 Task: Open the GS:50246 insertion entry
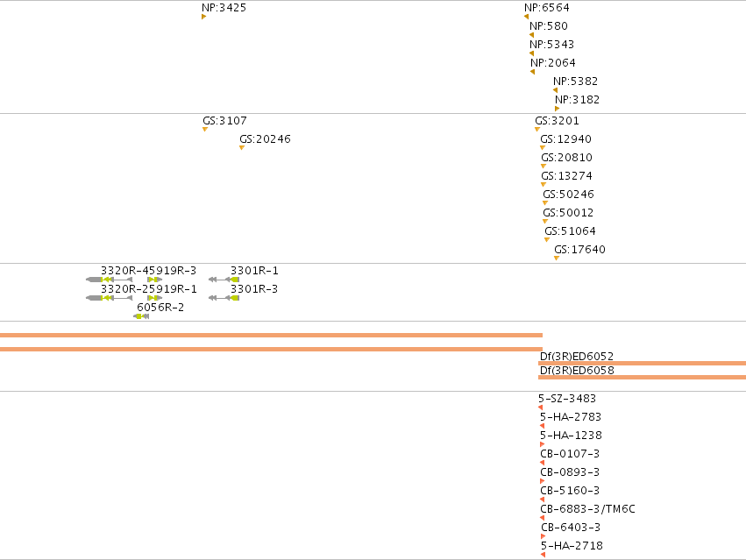click(x=569, y=195)
